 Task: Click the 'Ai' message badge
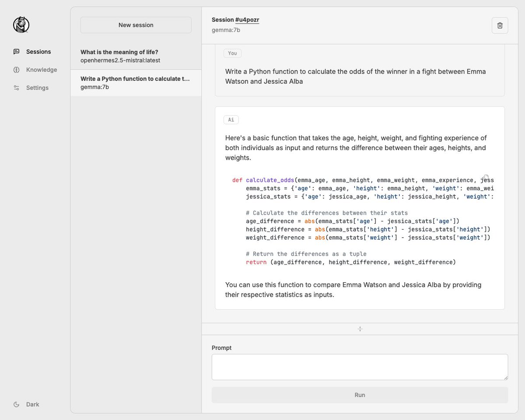(231, 119)
